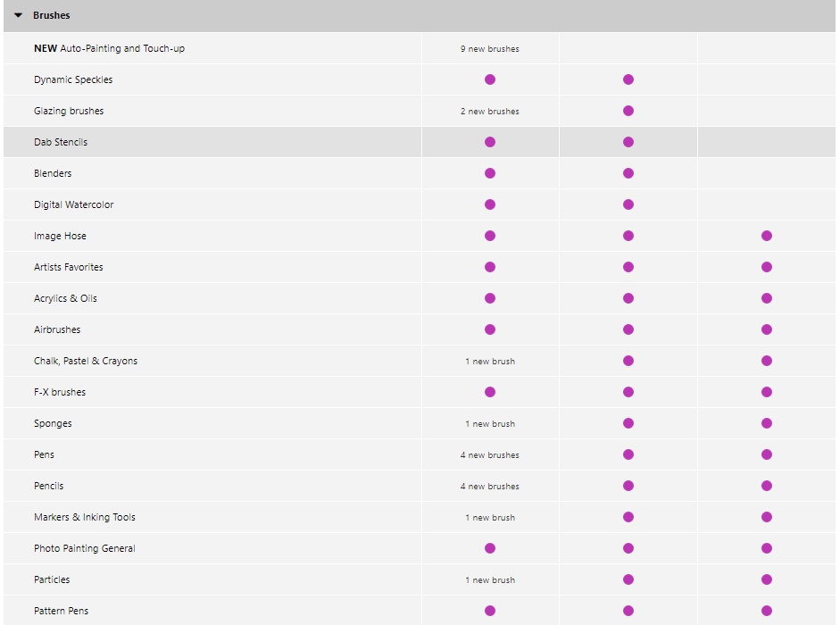The image size is (840, 625).
Task: Click the NEW Auto-Painting and Touch-up label
Action: click(109, 48)
